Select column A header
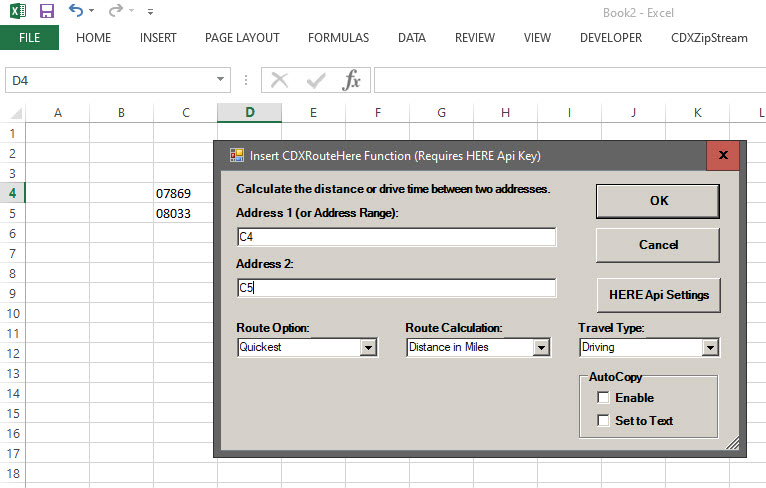The height and width of the screenshot is (488, 766). [x=58, y=113]
